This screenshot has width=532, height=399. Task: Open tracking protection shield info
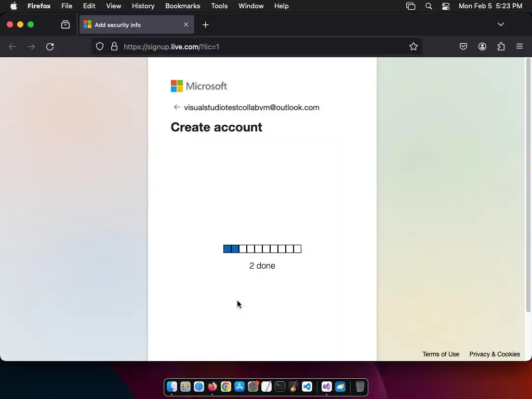point(99,46)
